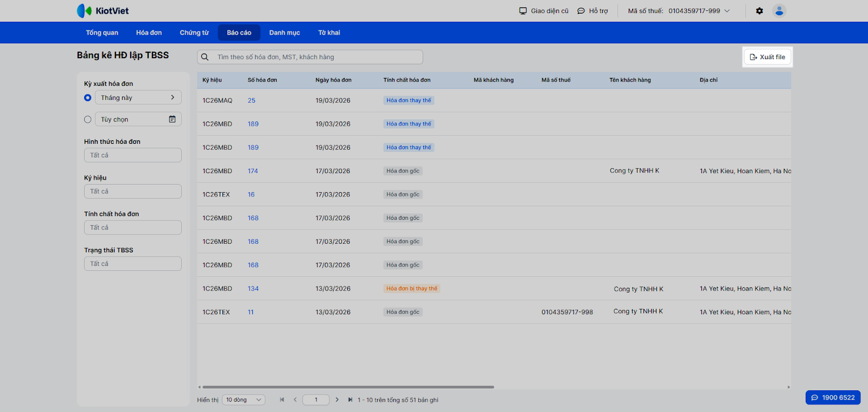Open the Trạng thái TBSS filter dropdown
Screen dimensions: 868x412
(x=132, y=264)
